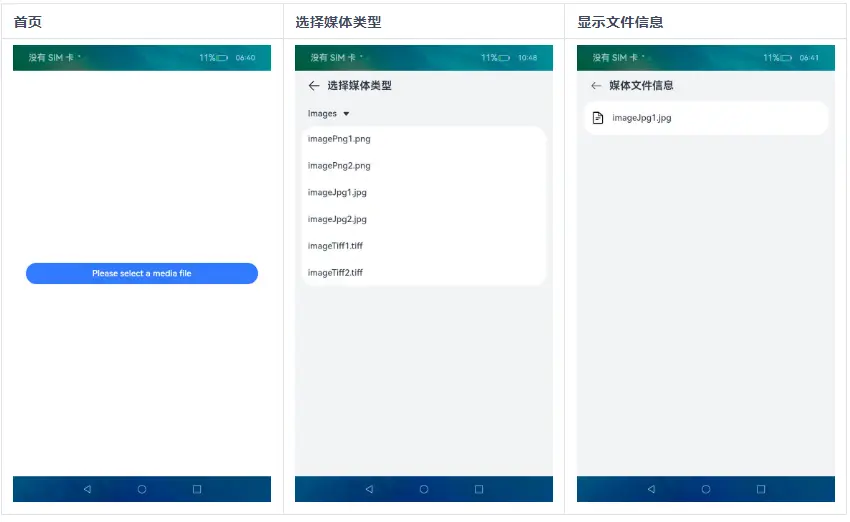The image size is (850, 522).
Task: Open imageJpg1.jpg entry on 媒体文件信息 screen
Action: 706,118
